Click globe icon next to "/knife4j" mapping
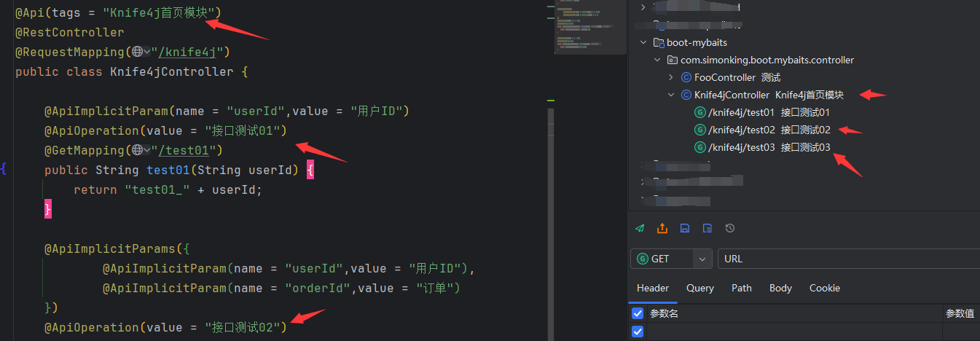 (x=137, y=52)
